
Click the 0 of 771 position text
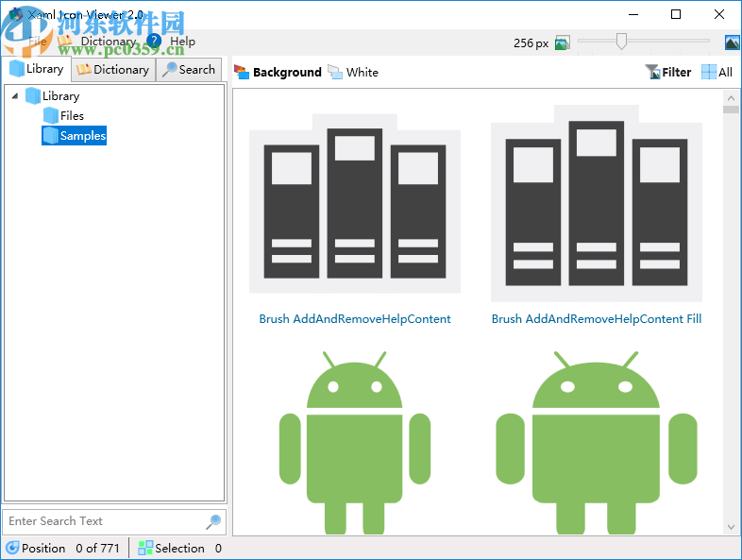(97, 548)
